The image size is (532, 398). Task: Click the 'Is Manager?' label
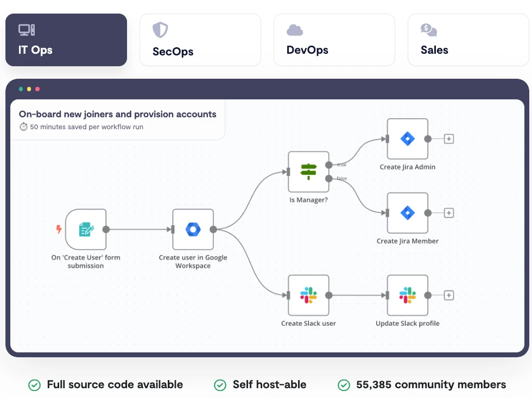(308, 200)
